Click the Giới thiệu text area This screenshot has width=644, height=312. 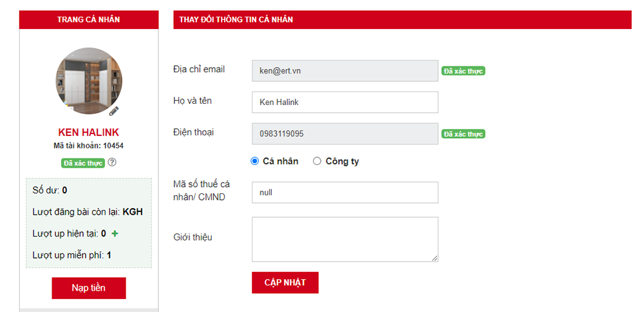click(345, 239)
